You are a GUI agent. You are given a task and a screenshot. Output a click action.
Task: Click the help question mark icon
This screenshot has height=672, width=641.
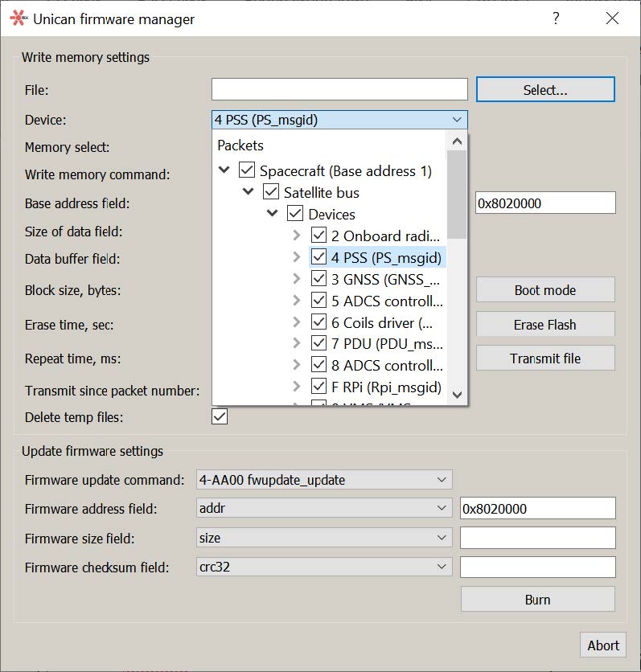coord(554,18)
